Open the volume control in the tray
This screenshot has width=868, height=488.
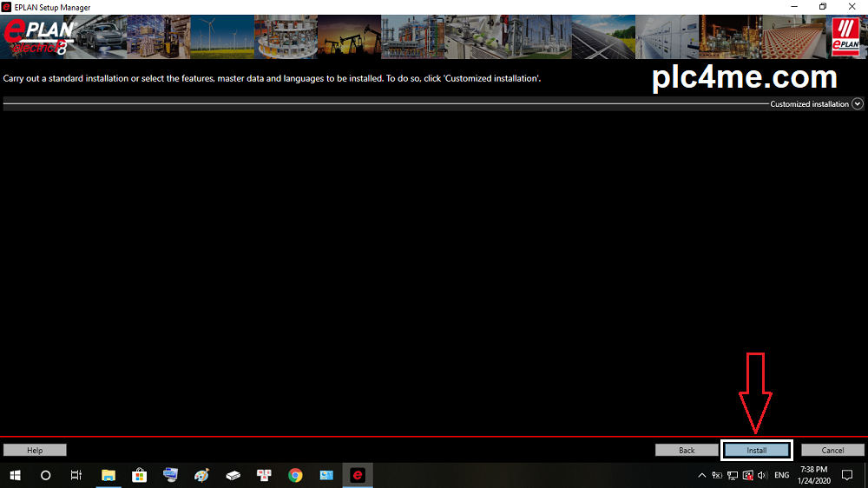762,475
